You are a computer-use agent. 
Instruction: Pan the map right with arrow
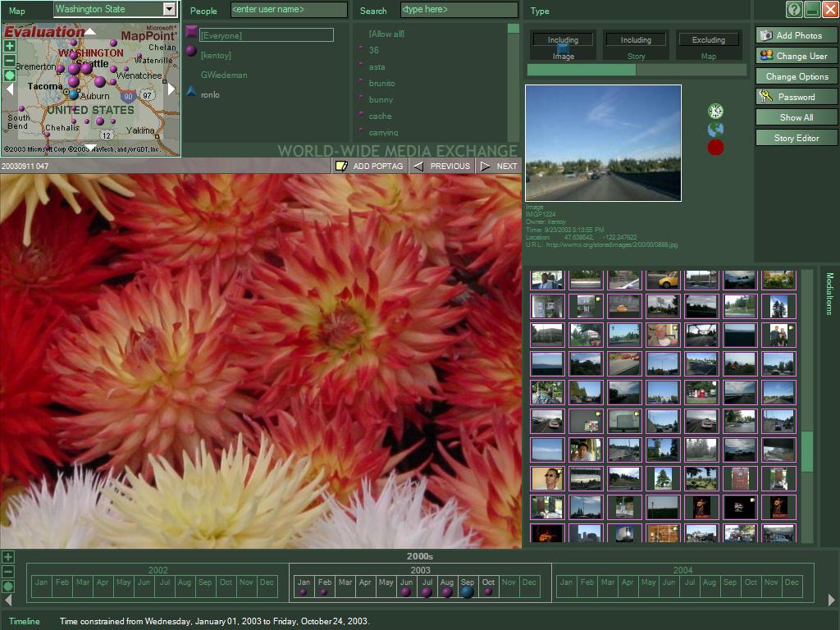coord(171,89)
